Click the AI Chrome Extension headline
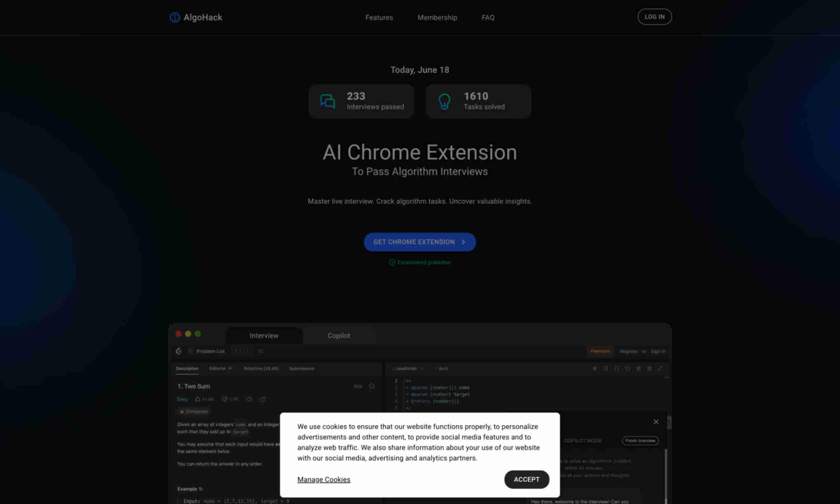This screenshot has width=840, height=504. [420, 152]
